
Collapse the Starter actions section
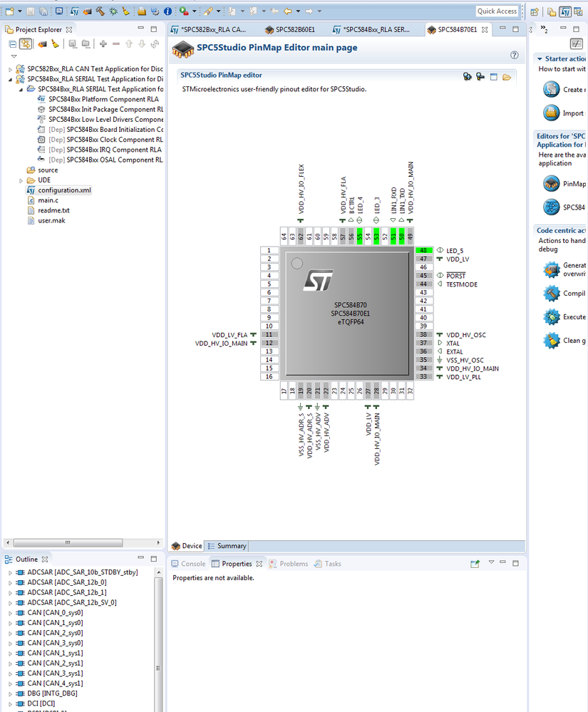pos(540,59)
